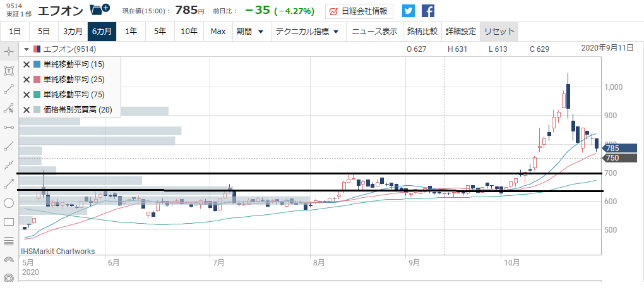Switch chart range to 5年
Viewport: 644px width, 292px height.
(x=160, y=32)
